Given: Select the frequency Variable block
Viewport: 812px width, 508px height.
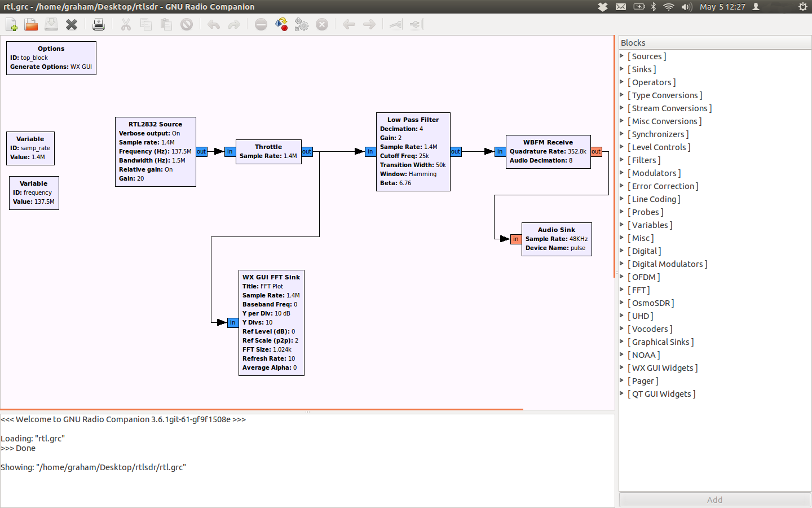Looking at the screenshot, I should pyautogui.click(x=34, y=192).
